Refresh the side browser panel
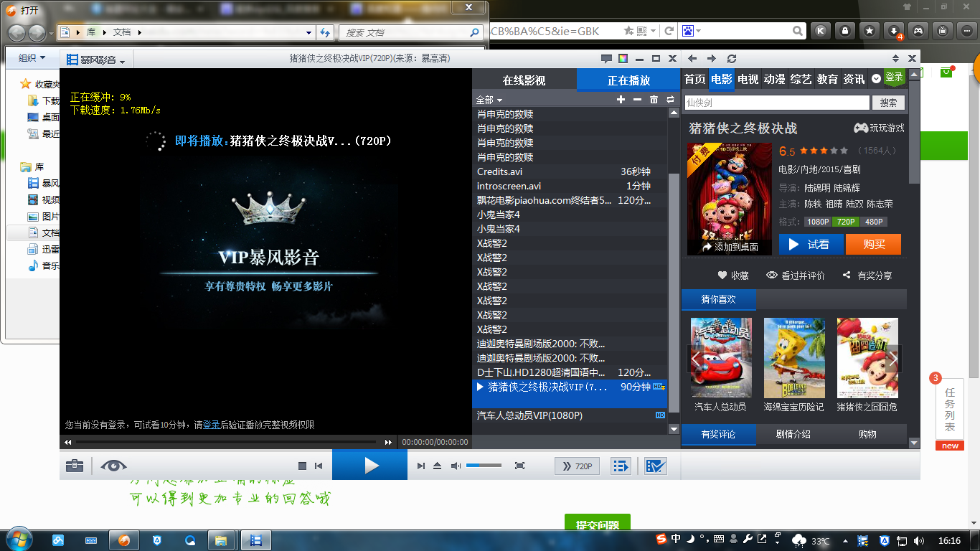 pos(731,59)
